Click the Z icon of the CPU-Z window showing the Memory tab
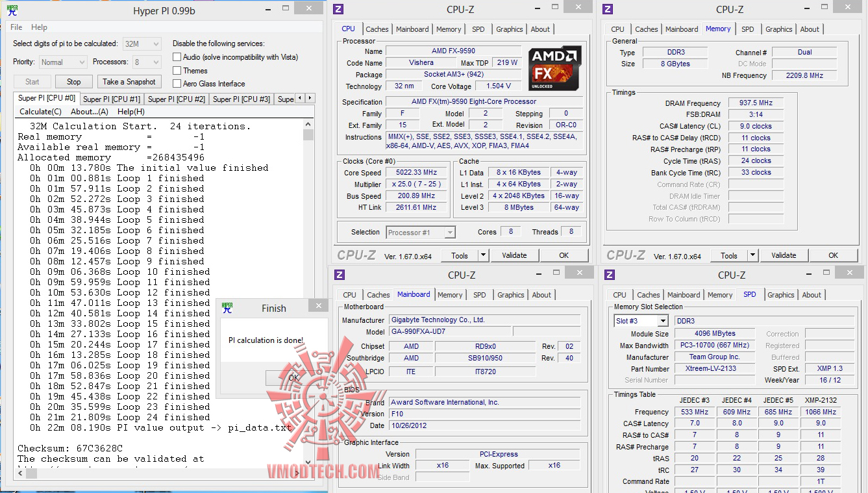868x493 pixels. 608,9
